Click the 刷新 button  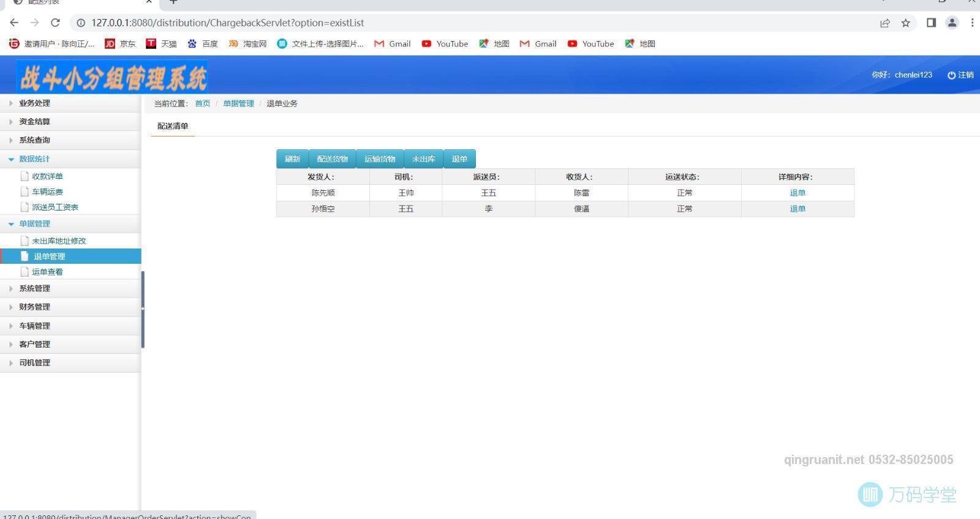[292, 159]
